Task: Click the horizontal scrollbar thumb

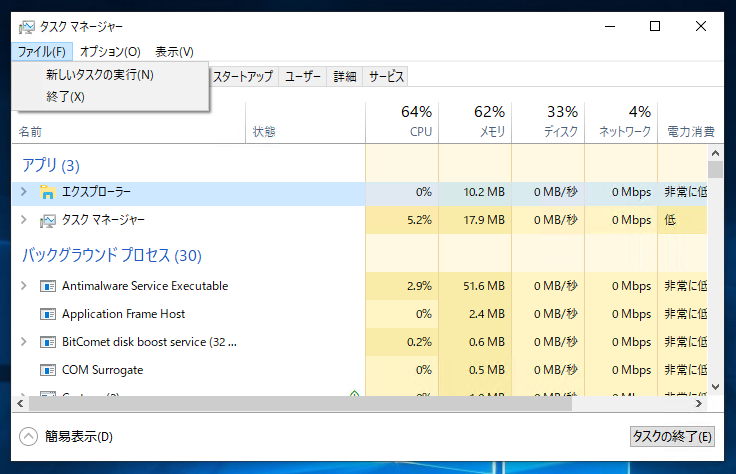Action: click(300, 404)
